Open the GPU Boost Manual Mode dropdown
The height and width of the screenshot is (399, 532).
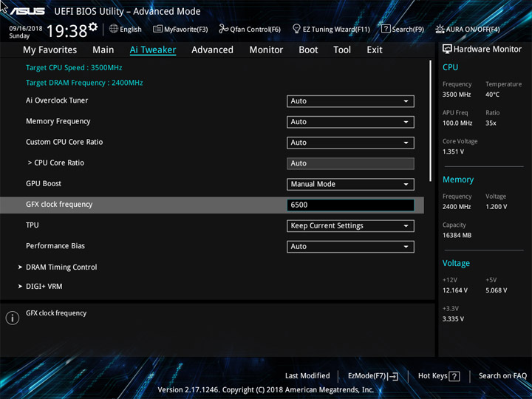pyautogui.click(x=350, y=184)
